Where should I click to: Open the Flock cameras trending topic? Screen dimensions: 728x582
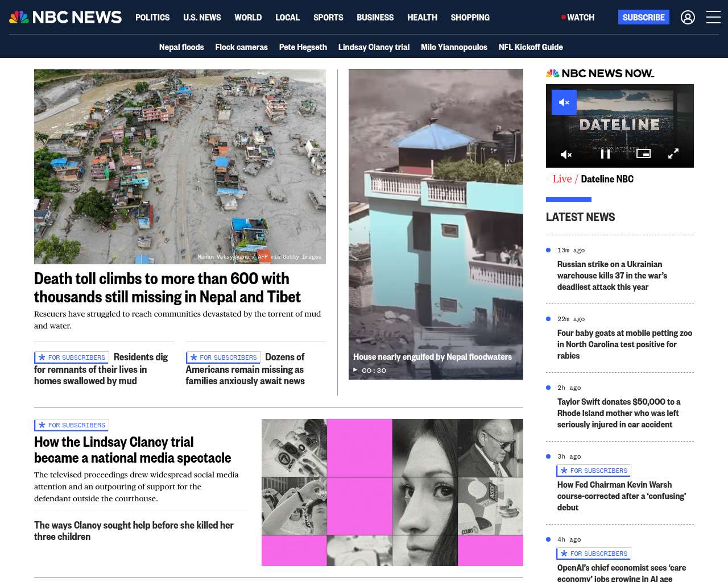(241, 47)
